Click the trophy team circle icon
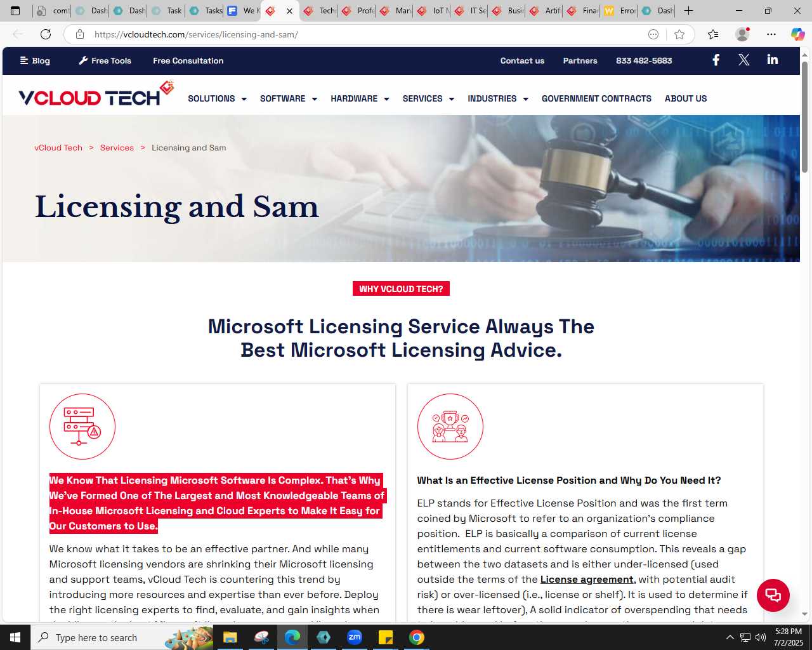Image resolution: width=812 pixels, height=650 pixels. point(450,427)
